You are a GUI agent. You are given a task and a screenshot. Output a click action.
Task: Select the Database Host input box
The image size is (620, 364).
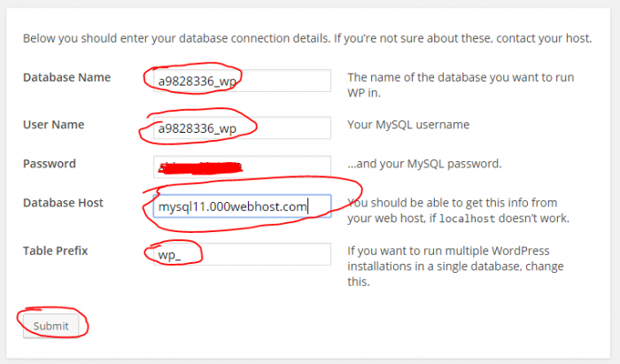pyautogui.click(x=237, y=206)
